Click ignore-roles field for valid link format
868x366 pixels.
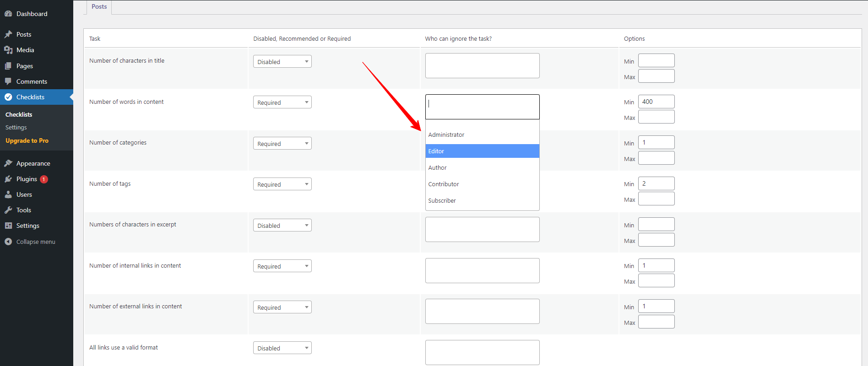coord(483,352)
